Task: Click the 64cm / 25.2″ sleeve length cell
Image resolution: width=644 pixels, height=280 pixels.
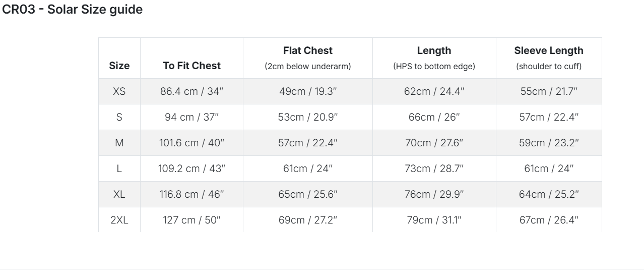Action: point(549,194)
